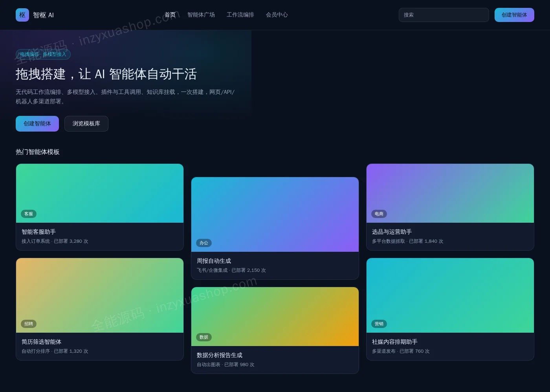Click the 办公 category tag
The height and width of the screenshot is (392, 550).
(x=204, y=243)
